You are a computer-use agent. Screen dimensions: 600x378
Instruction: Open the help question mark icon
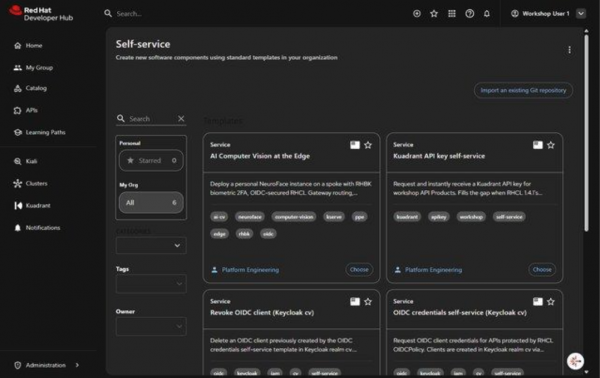pos(470,14)
